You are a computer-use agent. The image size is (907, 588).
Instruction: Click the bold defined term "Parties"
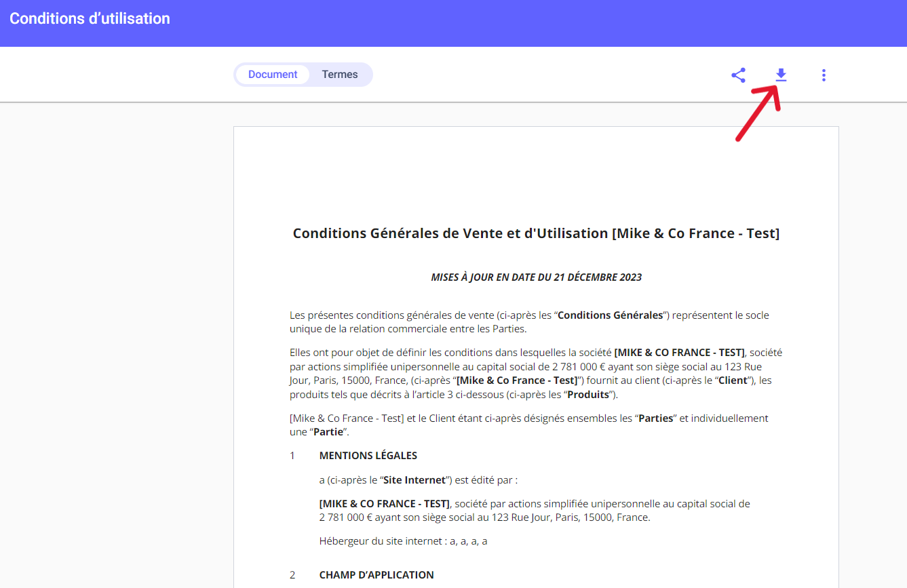tap(656, 418)
